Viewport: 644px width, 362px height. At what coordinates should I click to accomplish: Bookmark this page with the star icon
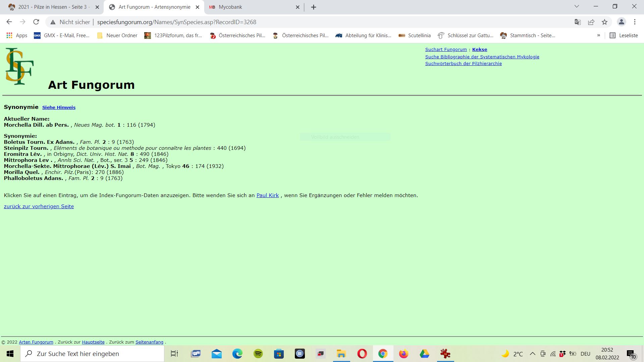(604, 22)
